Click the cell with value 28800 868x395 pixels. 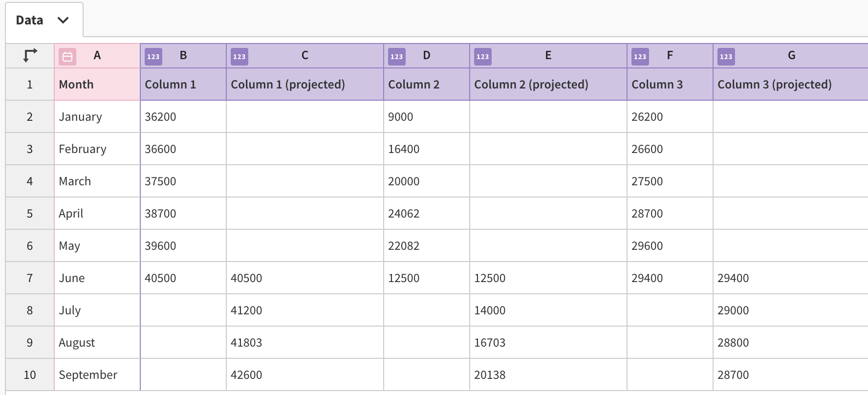(791, 343)
